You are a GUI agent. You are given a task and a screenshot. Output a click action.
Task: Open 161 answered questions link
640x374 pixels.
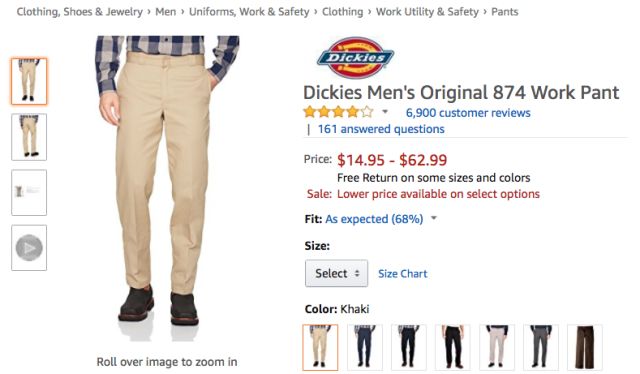[x=381, y=129]
